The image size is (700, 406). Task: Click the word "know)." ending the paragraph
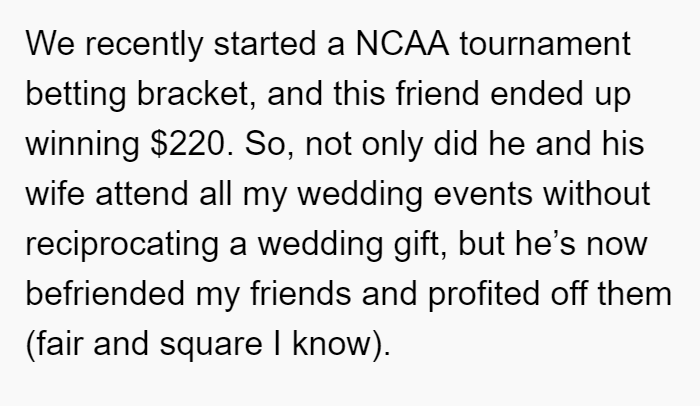click(x=342, y=344)
